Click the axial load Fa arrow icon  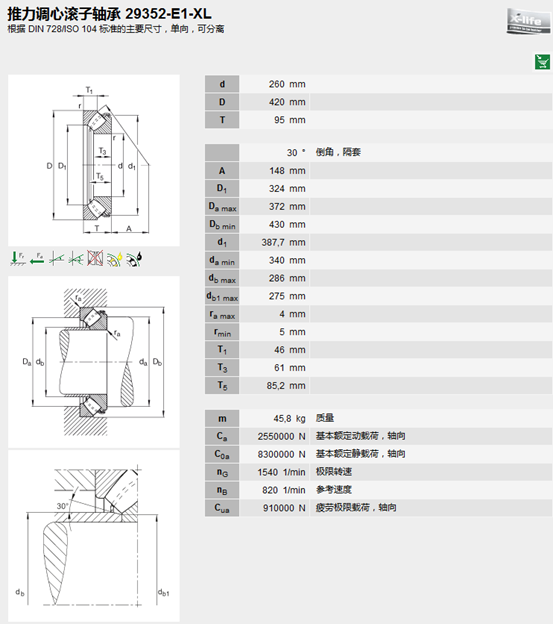point(37,259)
